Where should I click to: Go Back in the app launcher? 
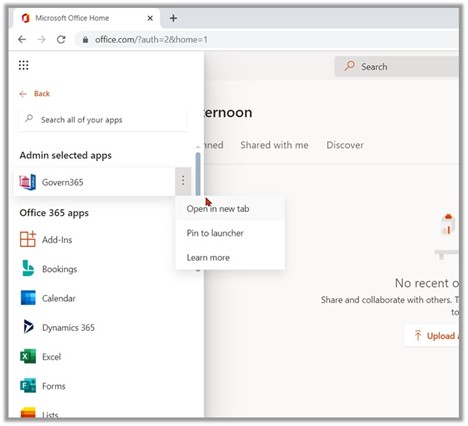pos(34,94)
